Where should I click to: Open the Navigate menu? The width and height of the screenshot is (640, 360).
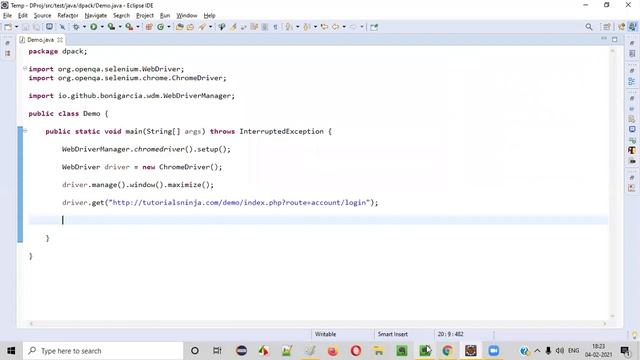pyautogui.click(x=96, y=16)
